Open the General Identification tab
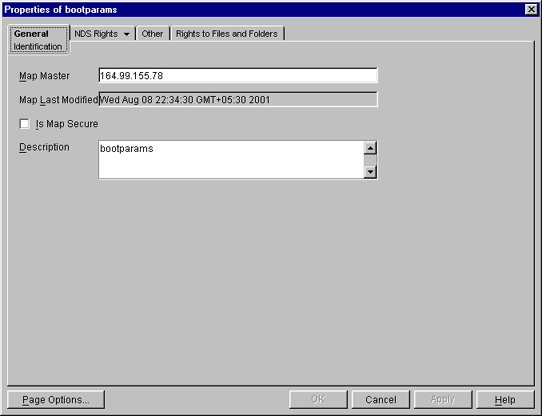Image resolution: width=542 pixels, height=416 pixels. click(x=38, y=40)
